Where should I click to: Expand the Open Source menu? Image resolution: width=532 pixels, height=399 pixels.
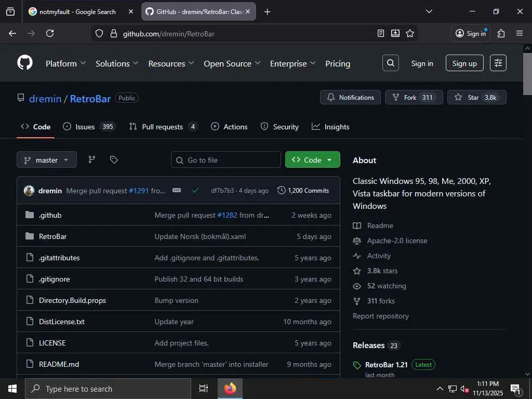click(232, 63)
